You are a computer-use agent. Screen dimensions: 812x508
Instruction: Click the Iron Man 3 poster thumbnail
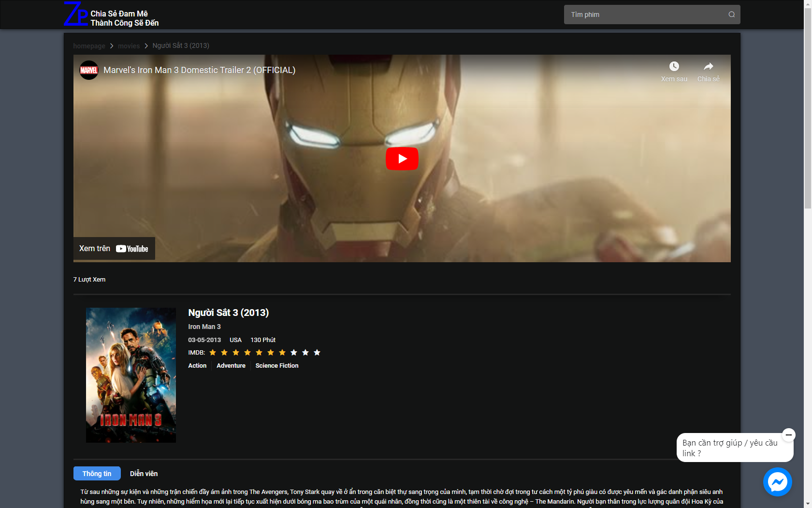[x=131, y=375]
